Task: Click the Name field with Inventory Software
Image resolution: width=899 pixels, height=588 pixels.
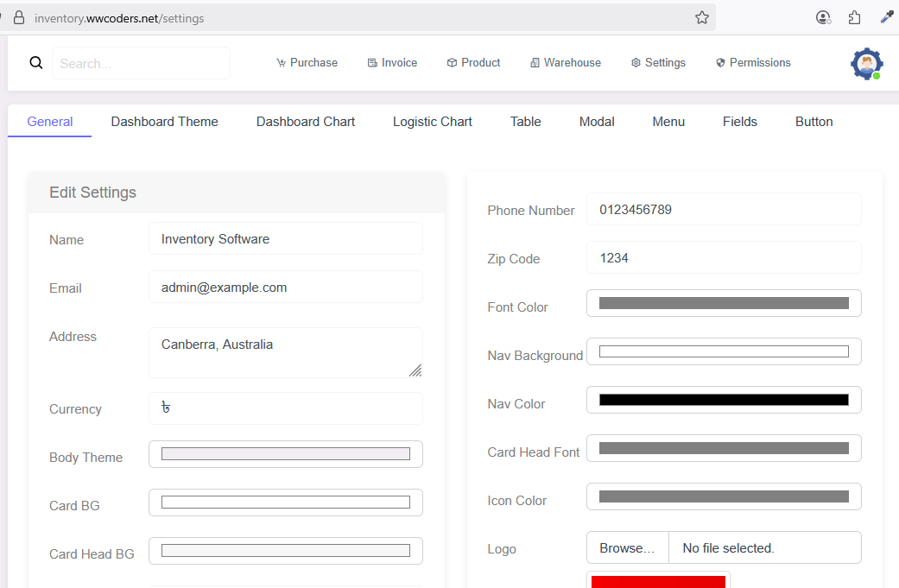Action: click(286, 238)
